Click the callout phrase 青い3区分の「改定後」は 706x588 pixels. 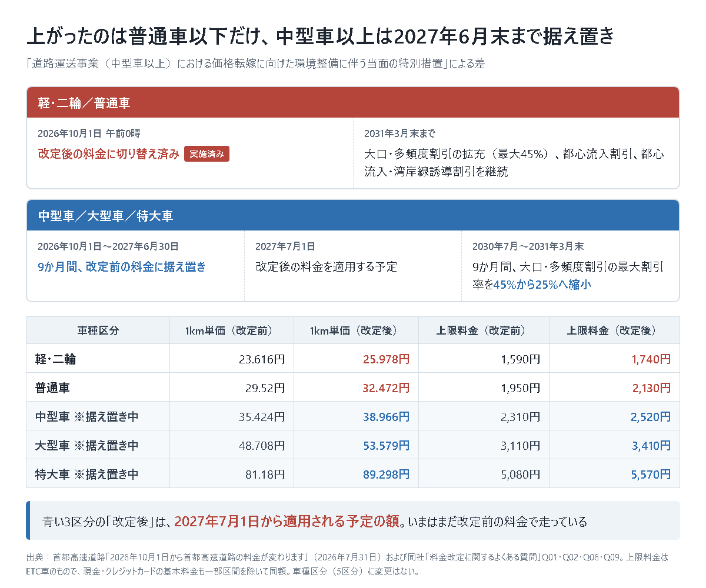pos(106,521)
